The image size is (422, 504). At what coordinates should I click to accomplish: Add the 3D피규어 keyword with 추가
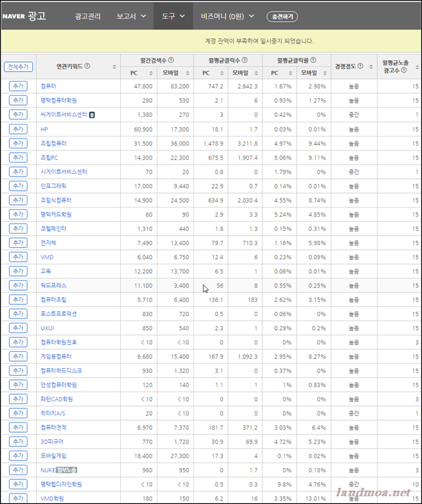18,441
